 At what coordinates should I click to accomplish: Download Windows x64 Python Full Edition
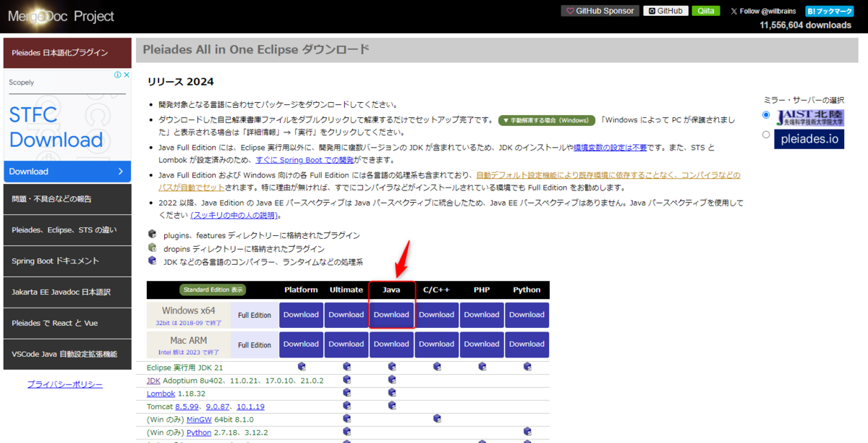coord(527,315)
